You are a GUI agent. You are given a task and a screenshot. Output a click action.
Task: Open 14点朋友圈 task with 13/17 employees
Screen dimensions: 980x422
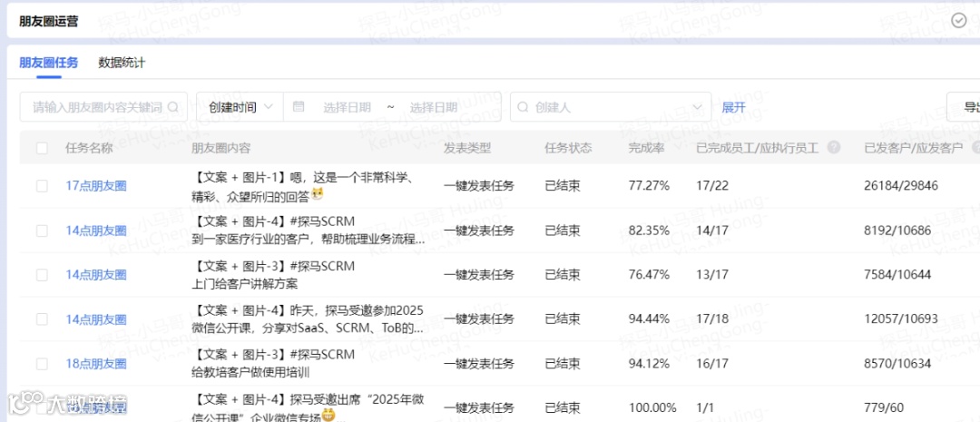click(96, 274)
